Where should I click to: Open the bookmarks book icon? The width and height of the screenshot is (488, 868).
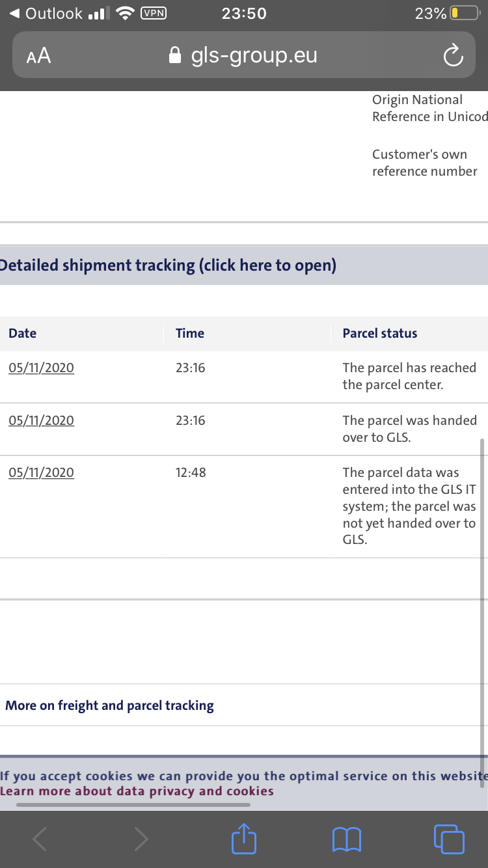347,839
